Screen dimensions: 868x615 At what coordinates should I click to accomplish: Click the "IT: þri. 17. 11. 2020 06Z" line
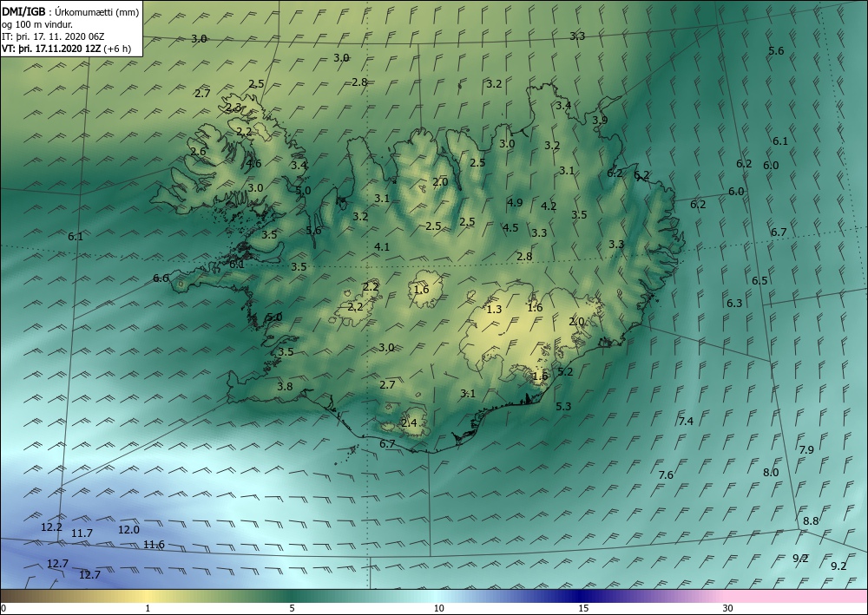coord(53,36)
